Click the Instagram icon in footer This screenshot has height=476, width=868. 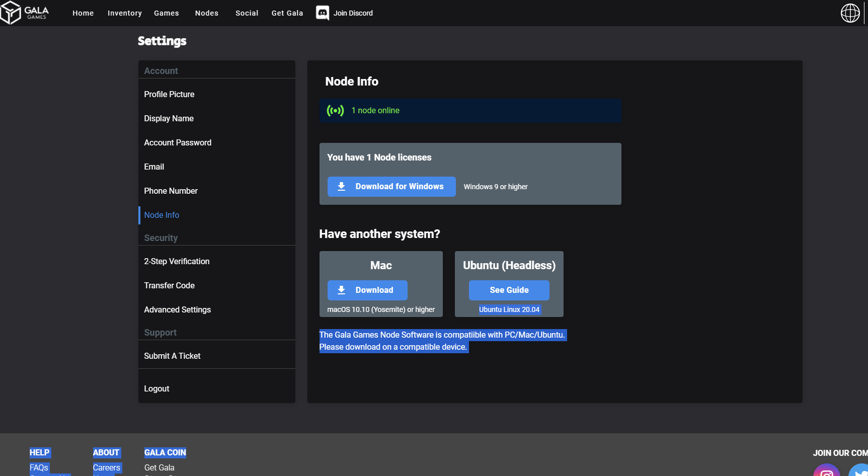(826, 472)
